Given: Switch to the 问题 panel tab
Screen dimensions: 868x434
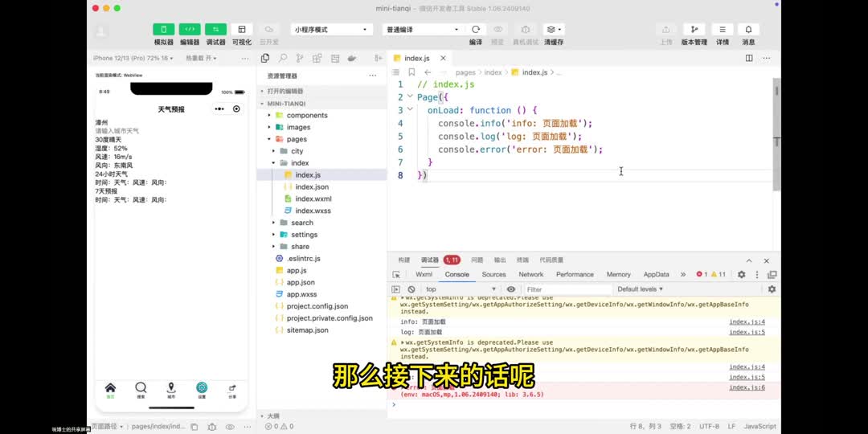Looking at the screenshot, I should [477, 260].
